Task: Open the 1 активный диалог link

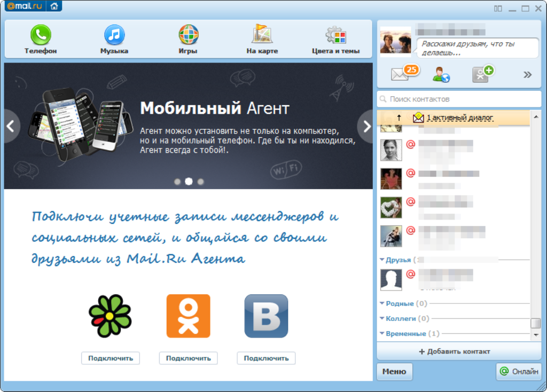Action: tap(460, 117)
